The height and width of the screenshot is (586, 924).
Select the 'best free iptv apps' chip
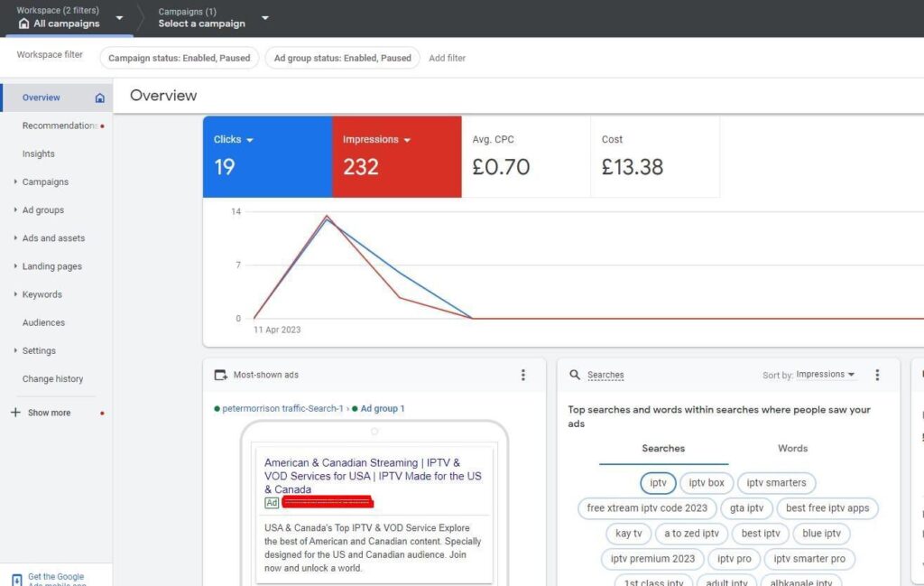[x=827, y=508]
